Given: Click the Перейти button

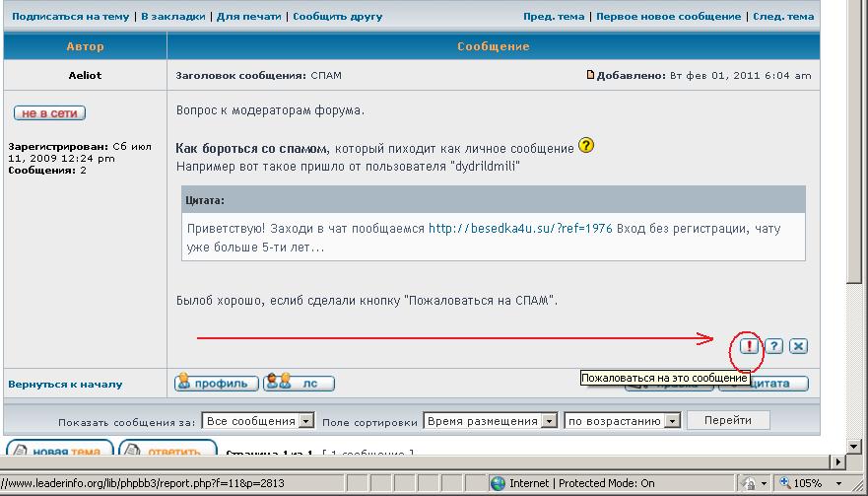Looking at the screenshot, I should [728, 420].
